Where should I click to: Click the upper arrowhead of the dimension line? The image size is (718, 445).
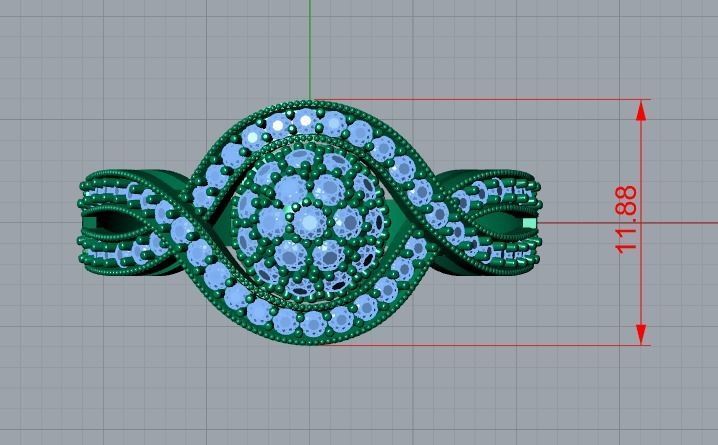click(x=641, y=111)
